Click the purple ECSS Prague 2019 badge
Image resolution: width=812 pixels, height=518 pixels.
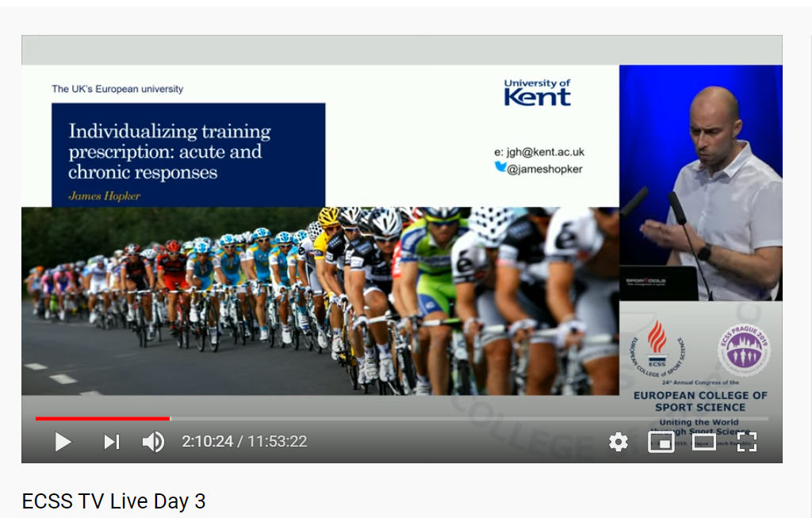coord(743,349)
